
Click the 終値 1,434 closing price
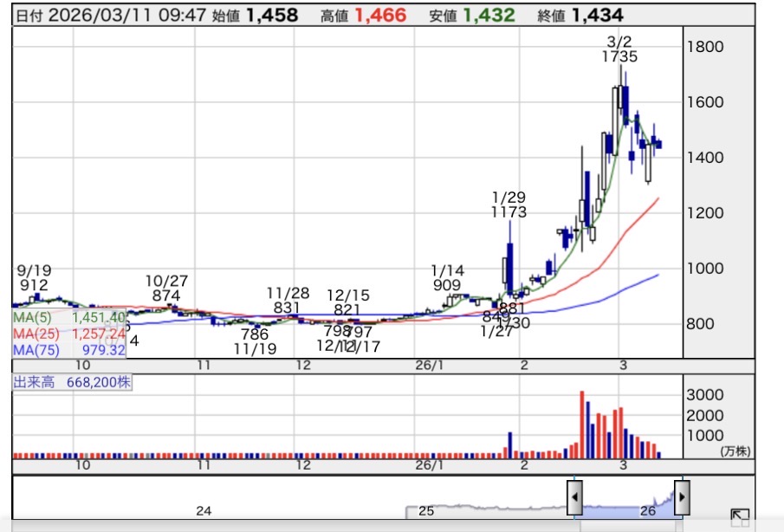pos(592,16)
